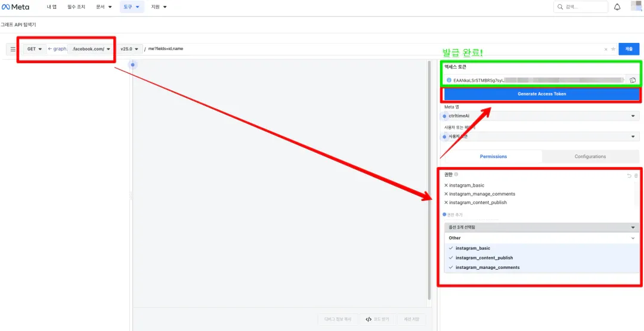Screen dimensions: 644x331
Task: Open the 사용자 또는 페이지 dropdown
Action: [x=541, y=137]
